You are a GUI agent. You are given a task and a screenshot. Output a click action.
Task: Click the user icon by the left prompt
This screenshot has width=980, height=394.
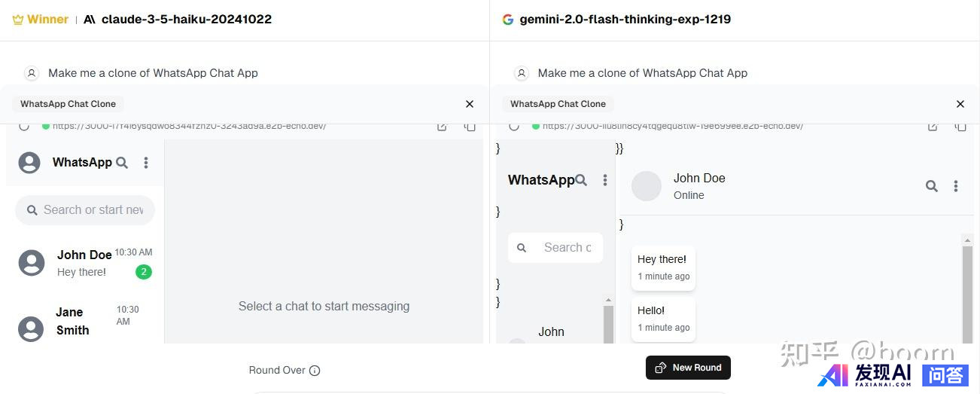[32, 73]
